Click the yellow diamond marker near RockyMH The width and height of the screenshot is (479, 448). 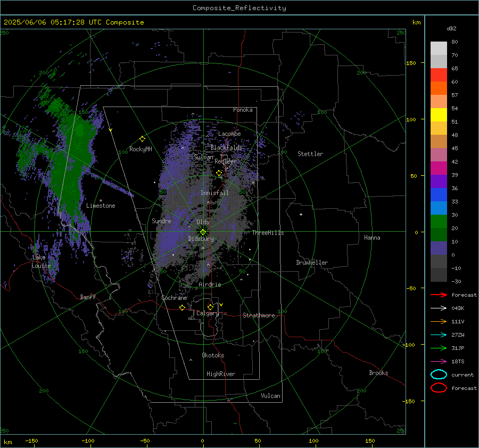tap(142, 139)
